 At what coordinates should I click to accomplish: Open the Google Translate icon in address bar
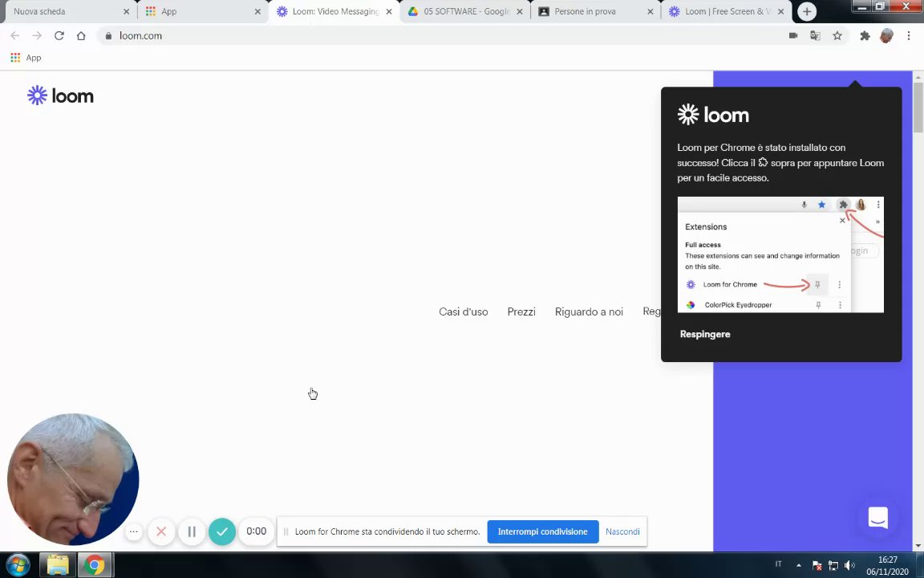click(815, 36)
